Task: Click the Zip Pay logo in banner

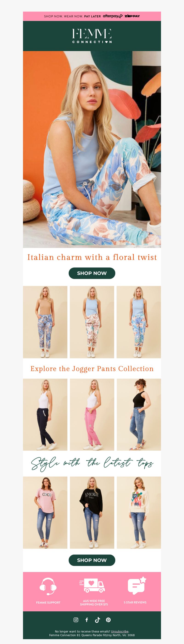Action: pos(132,16)
